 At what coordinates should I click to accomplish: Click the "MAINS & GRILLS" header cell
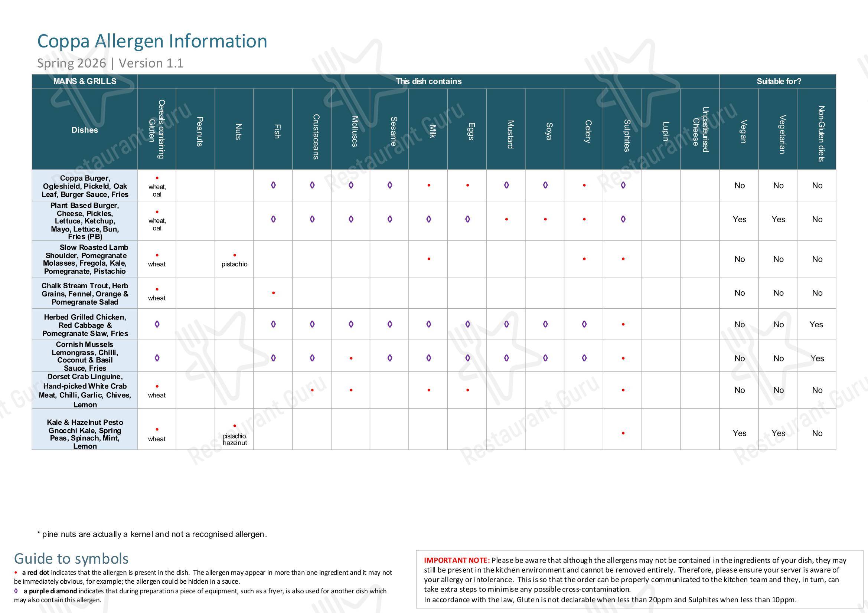85,81
